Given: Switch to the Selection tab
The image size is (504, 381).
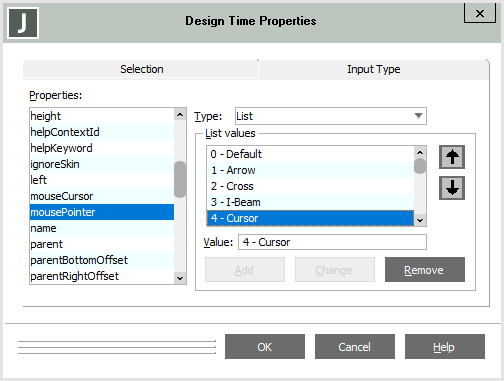Looking at the screenshot, I should pos(141,69).
